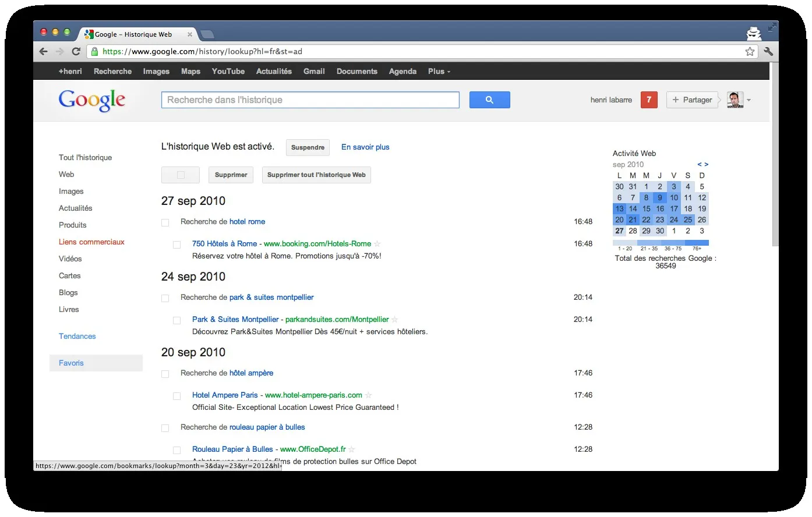Screen dimensions: 812x517
Task: Click the browser forward arrow
Action: coord(59,51)
